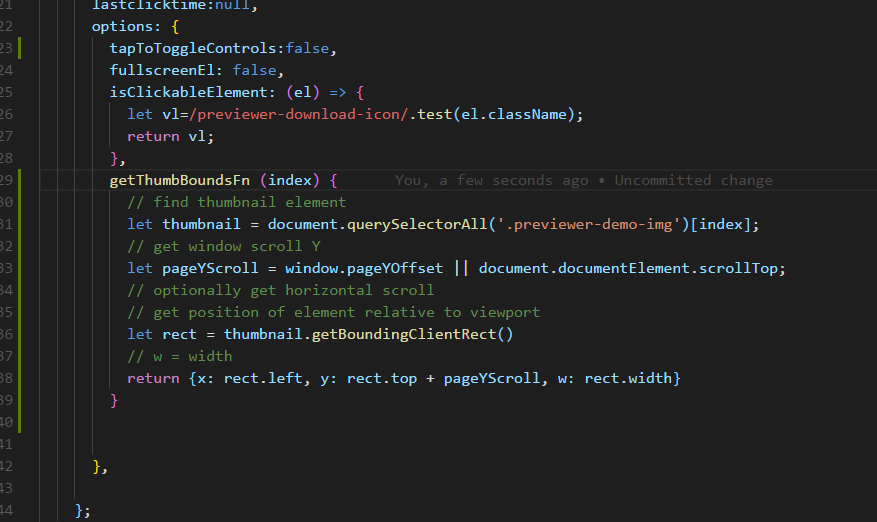Screen dimensions: 877x522
Task: Place cursor on "tapToToggleControls" property name
Action: (x=193, y=48)
